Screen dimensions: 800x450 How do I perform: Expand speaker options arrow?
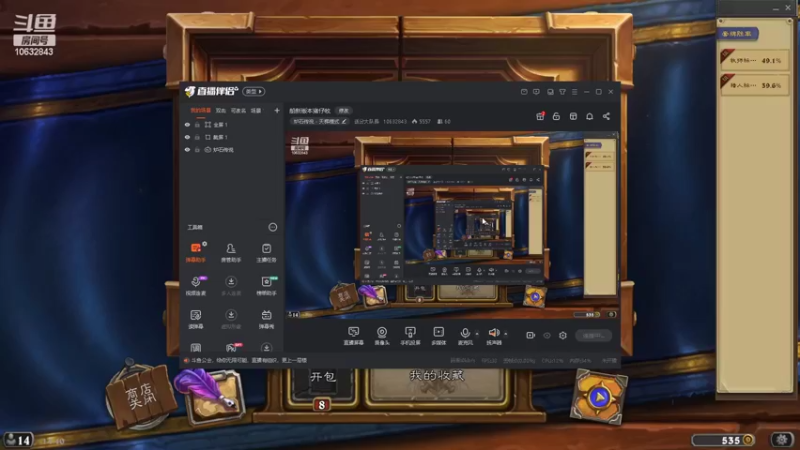[x=506, y=334]
